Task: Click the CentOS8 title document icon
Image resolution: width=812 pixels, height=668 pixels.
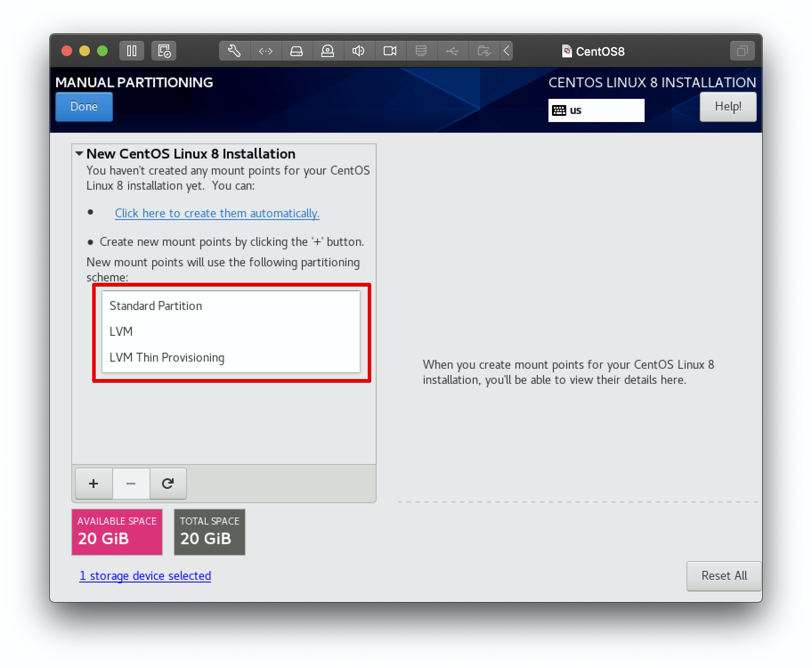Action: (567, 51)
